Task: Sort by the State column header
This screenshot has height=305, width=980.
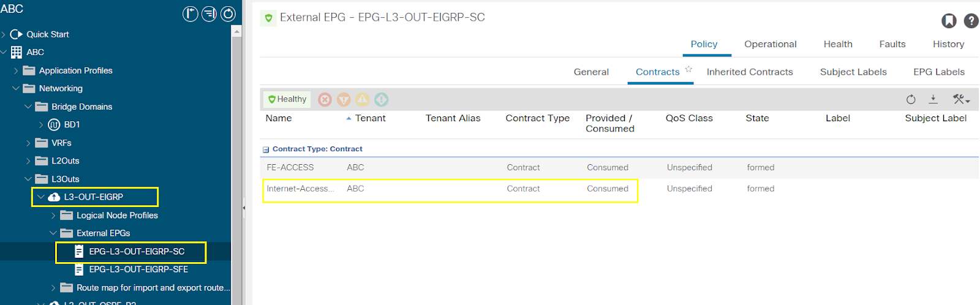Action: point(757,118)
